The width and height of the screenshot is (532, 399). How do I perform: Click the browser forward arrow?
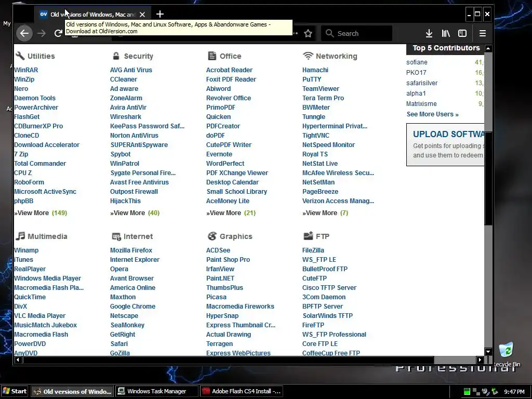point(42,33)
